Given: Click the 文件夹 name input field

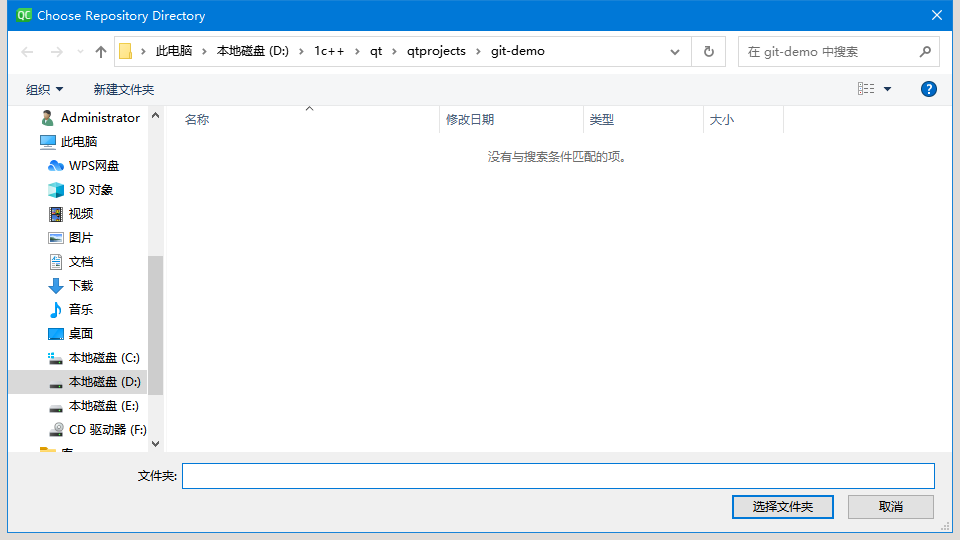Looking at the screenshot, I should 558,476.
